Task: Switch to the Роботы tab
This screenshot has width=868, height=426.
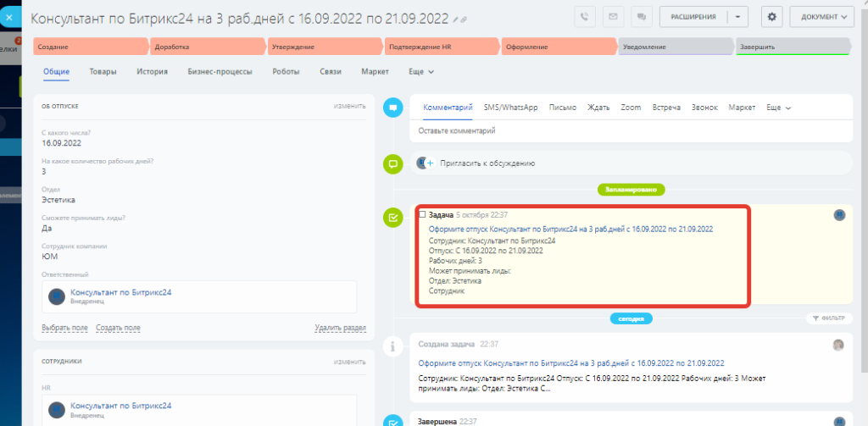Action: pos(287,72)
